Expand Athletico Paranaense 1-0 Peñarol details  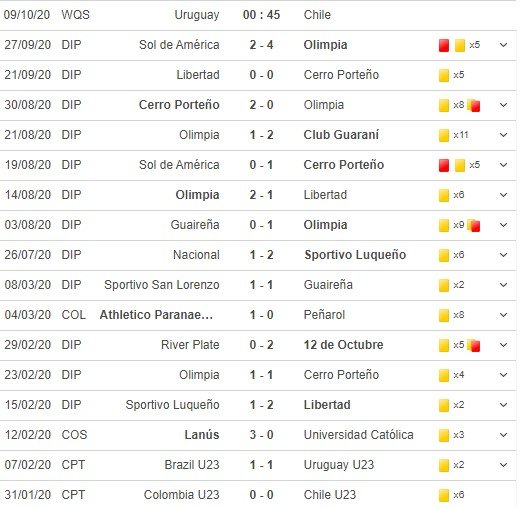503,315
